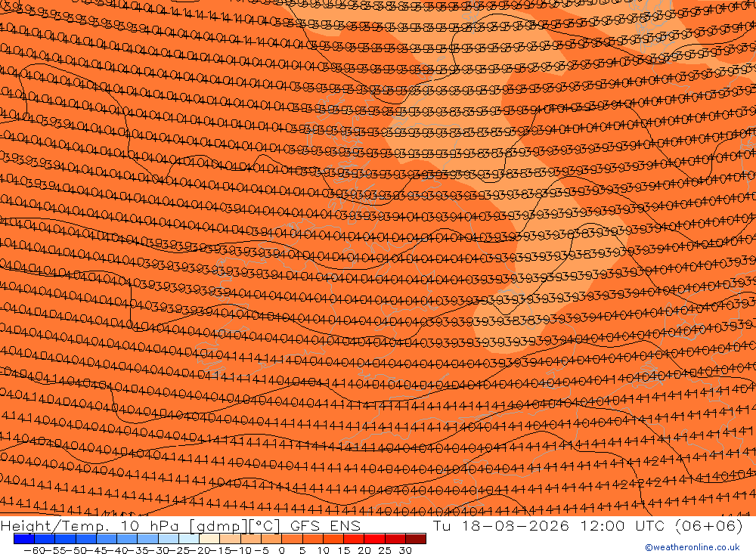Click the swatch between 10 and 15

333,539
